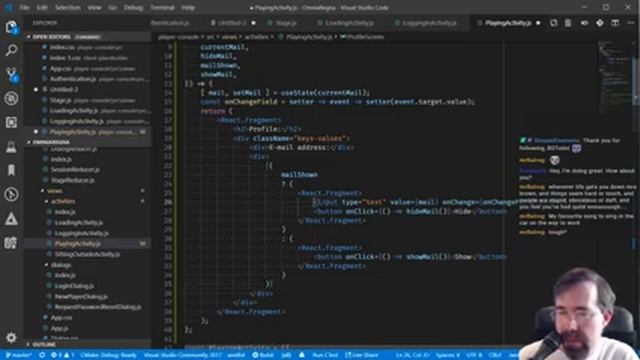
Task: Open the Edit menu
Action: 42,7
